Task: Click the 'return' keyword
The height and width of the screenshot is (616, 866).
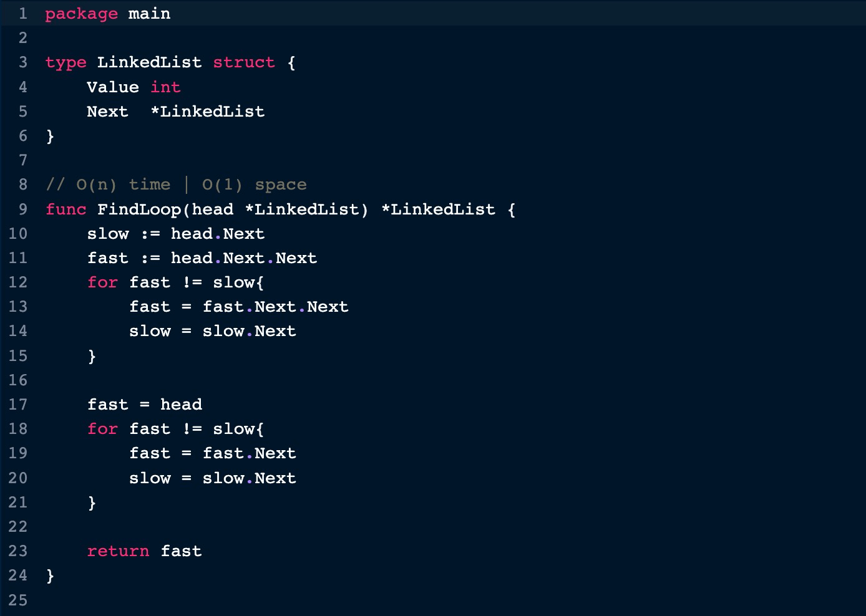Action: 118,551
